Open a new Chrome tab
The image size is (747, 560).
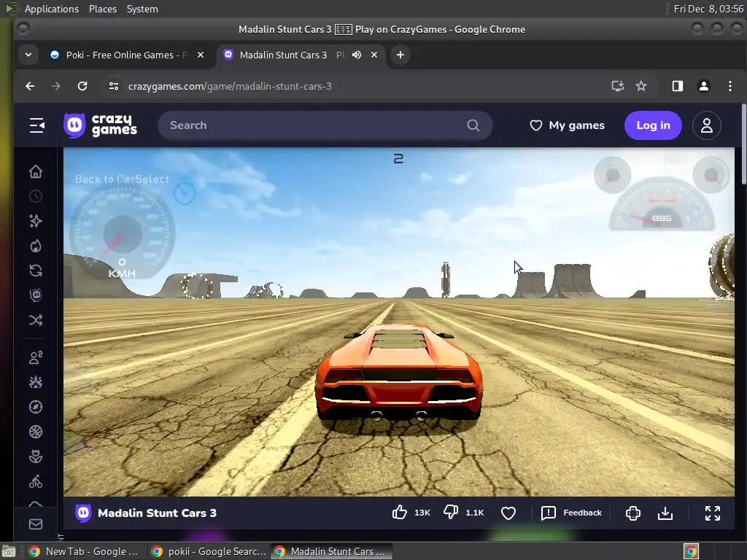tap(400, 55)
